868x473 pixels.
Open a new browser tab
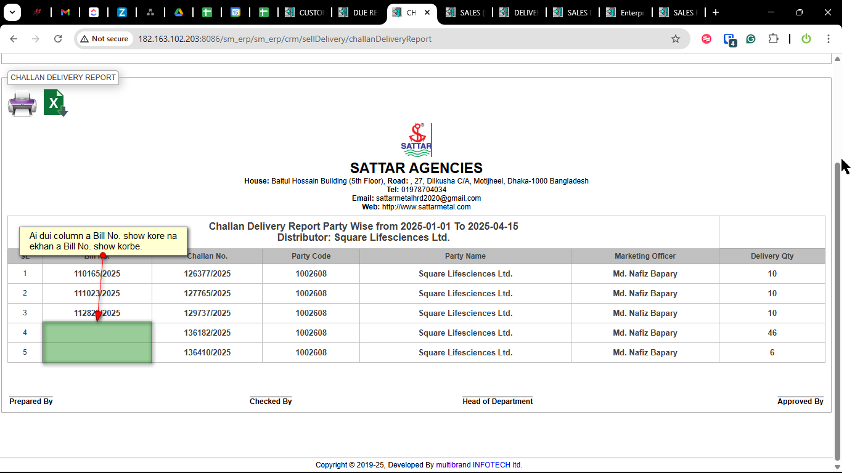tap(715, 12)
